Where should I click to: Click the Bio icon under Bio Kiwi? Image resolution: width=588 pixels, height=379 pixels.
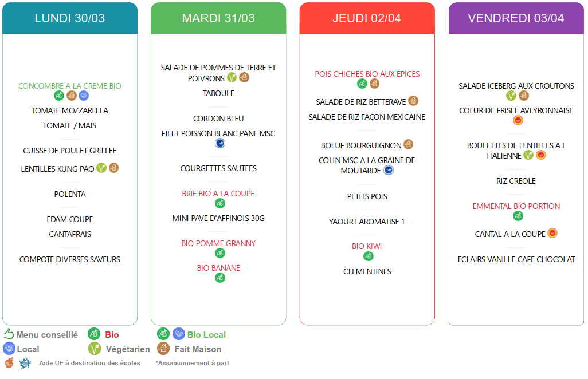[368, 256]
